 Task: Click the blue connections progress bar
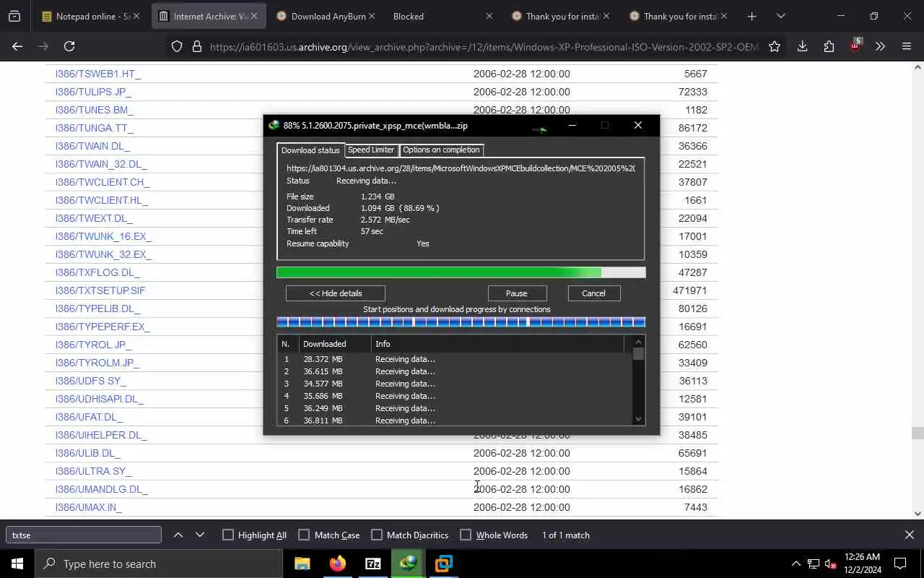point(461,322)
